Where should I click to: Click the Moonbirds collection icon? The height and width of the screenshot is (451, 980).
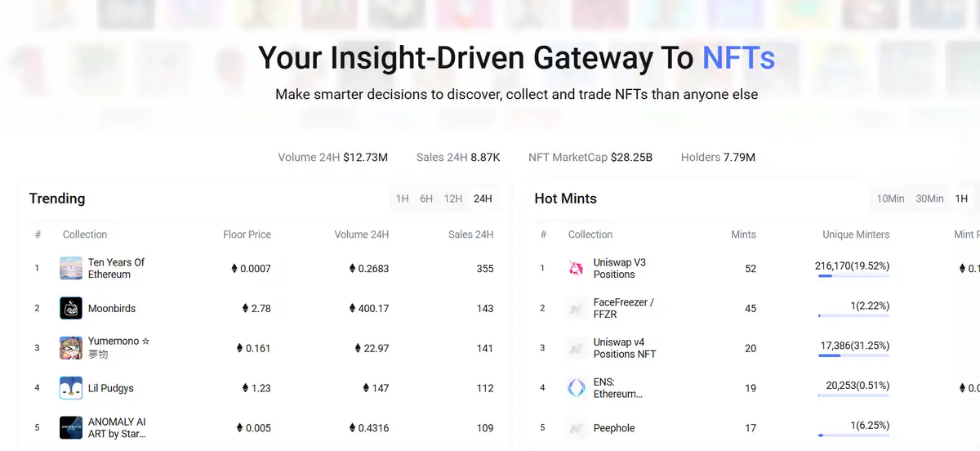point(71,308)
